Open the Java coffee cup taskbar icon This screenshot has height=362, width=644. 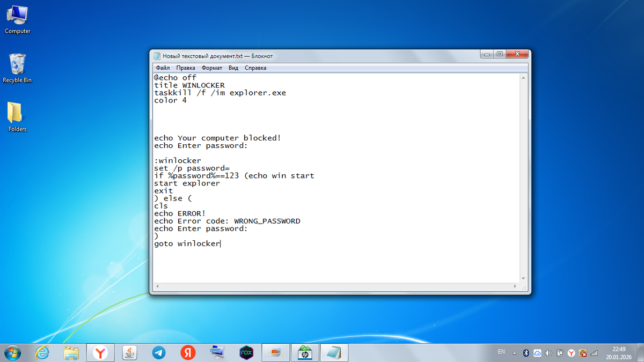pyautogui.click(x=129, y=352)
